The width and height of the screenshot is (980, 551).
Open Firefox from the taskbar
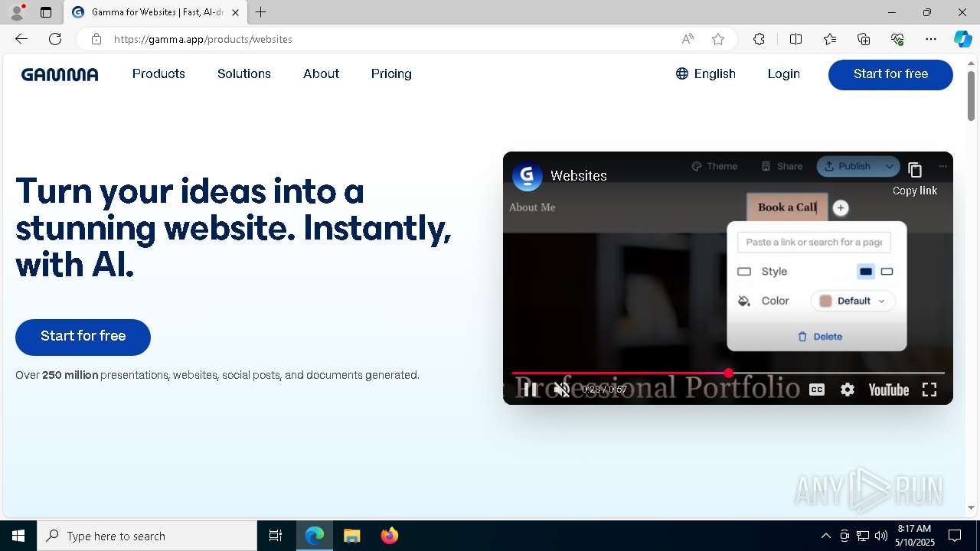(x=390, y=536)
